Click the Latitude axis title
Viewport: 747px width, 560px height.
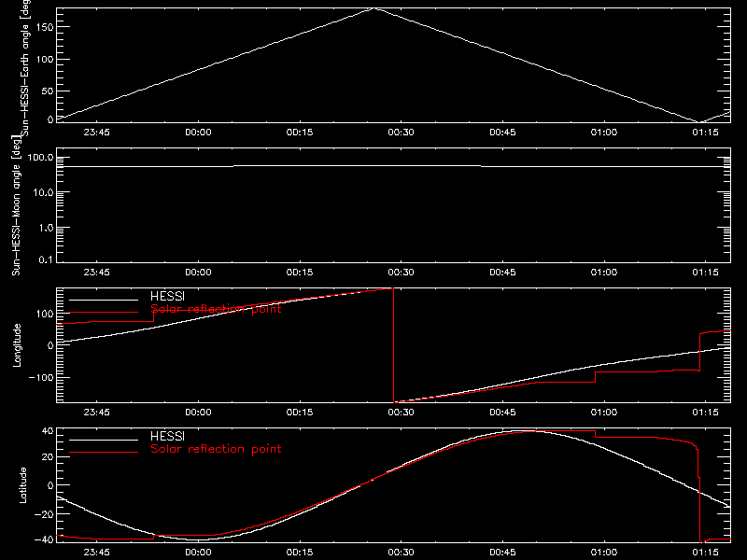point(22,485)
